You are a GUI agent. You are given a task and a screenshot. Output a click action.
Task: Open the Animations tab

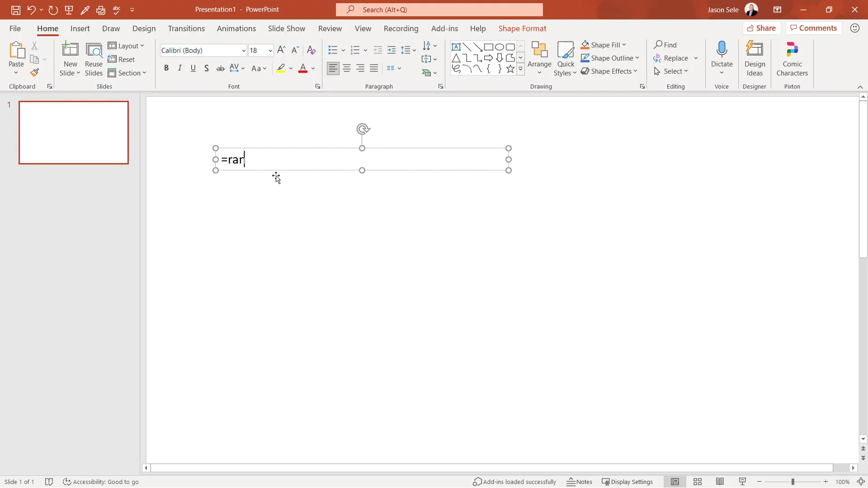(236, 28)
